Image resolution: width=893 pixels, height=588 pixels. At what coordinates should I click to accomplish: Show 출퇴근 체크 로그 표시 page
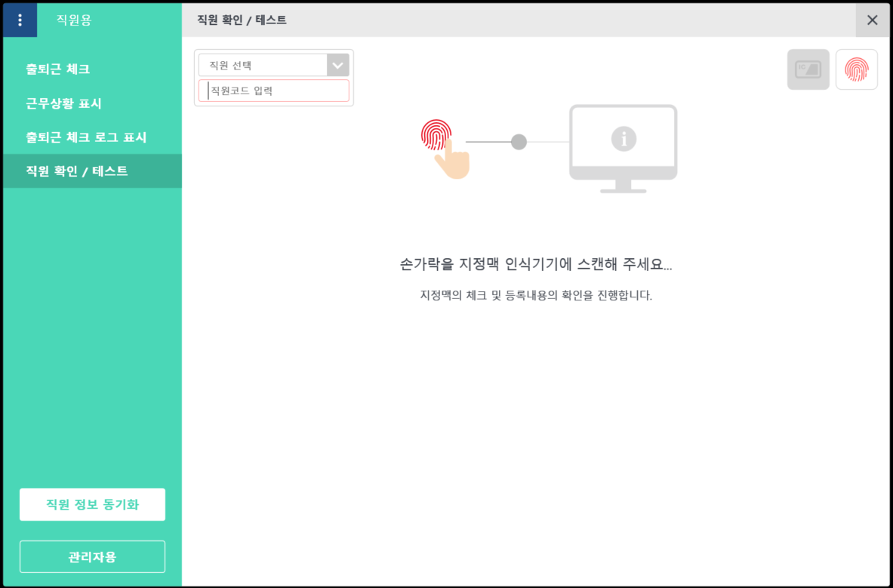[86, 137]
